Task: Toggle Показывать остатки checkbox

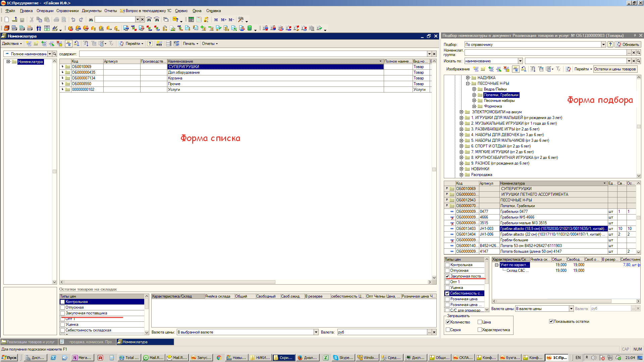Action: tap(551, 321)
